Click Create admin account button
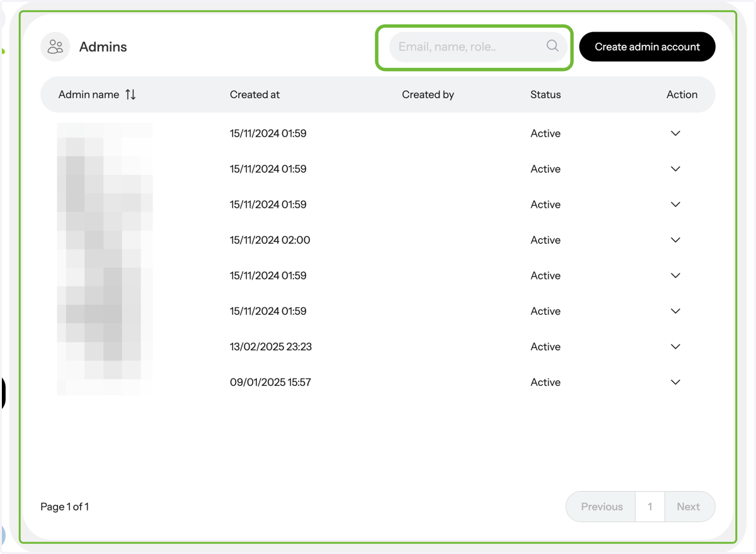This screenshot has width=756, height=554. pos(647,47)
